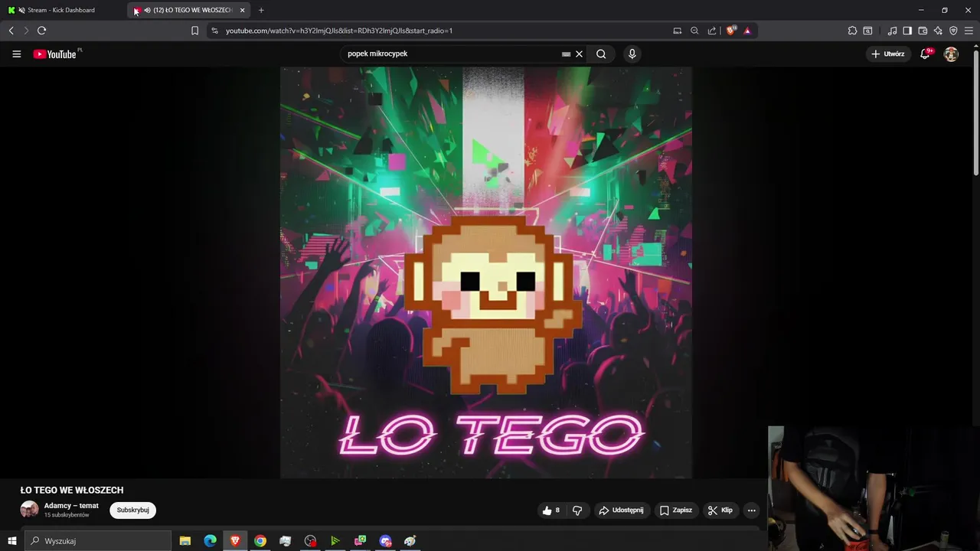Open Windows Start menu
This screenshot has height=551, width=980.
click(x=11, y=541)
